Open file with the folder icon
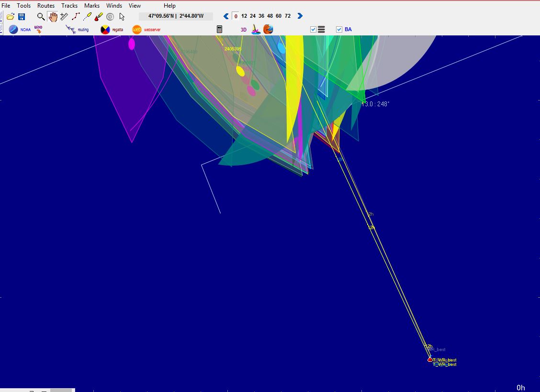Screen dimensions: 540x392 point(10,17)
